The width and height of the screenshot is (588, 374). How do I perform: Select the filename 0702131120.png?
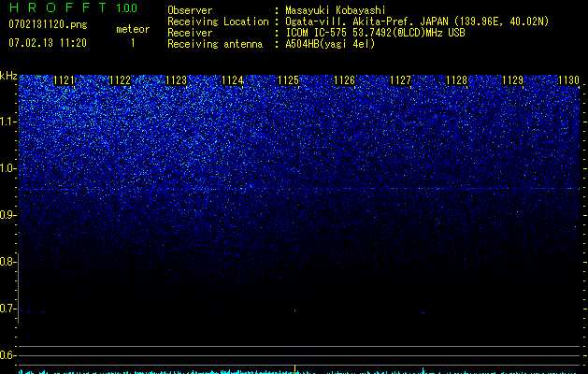point(48,24)
